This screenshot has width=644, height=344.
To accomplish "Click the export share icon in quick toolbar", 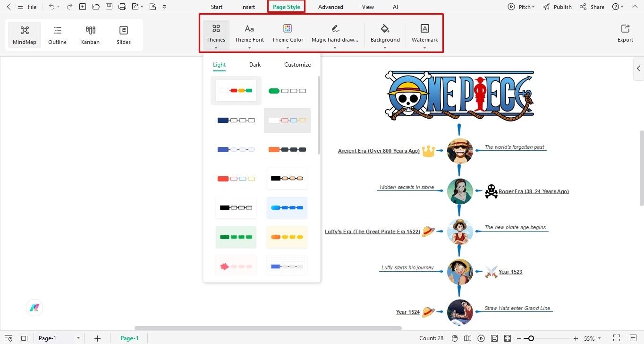I will [x=136, y=7].
